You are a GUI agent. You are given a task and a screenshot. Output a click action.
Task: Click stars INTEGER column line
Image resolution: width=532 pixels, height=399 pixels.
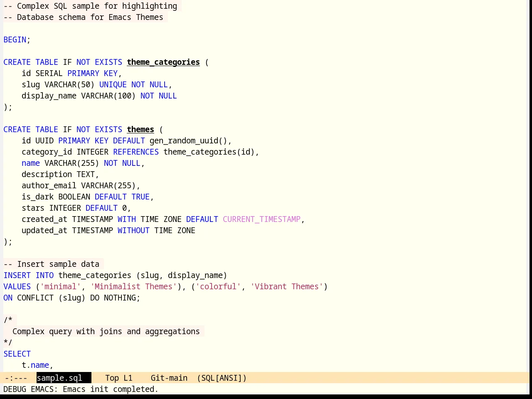[x=76, y=208]
